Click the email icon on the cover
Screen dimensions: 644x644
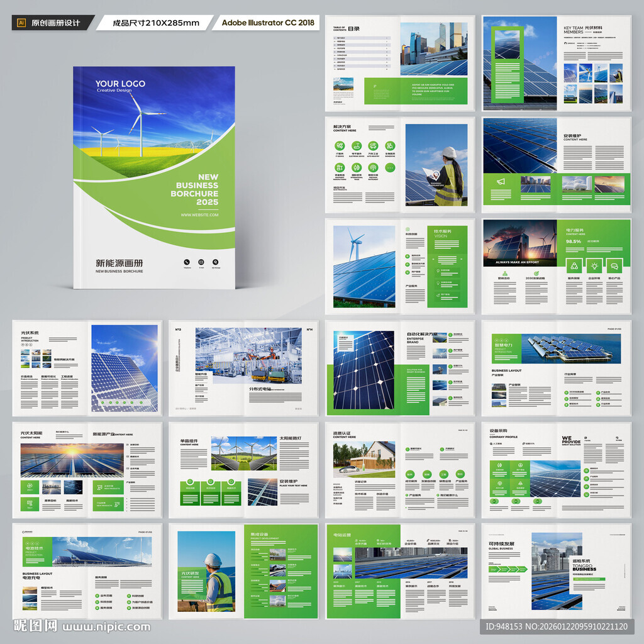201,262
